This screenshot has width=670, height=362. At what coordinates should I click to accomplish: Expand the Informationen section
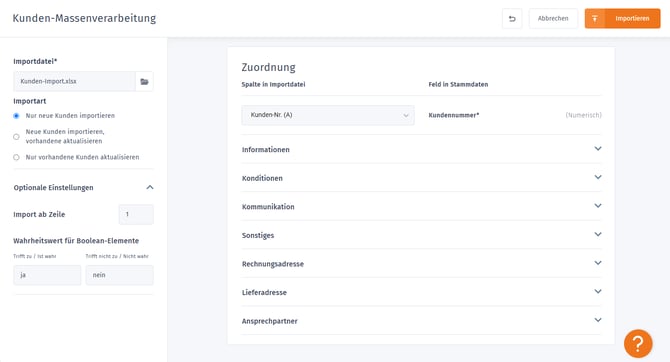click(x=421, y=149)
